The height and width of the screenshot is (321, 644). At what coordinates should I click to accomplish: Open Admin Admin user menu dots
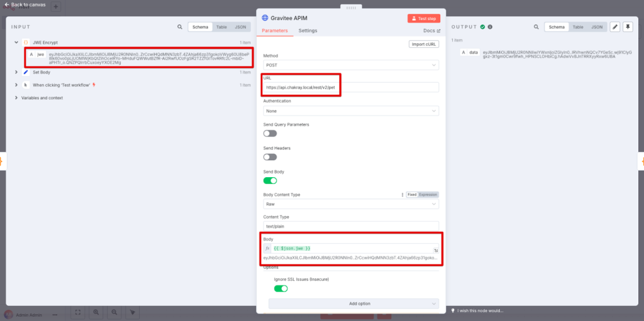[x=55, y=315]
